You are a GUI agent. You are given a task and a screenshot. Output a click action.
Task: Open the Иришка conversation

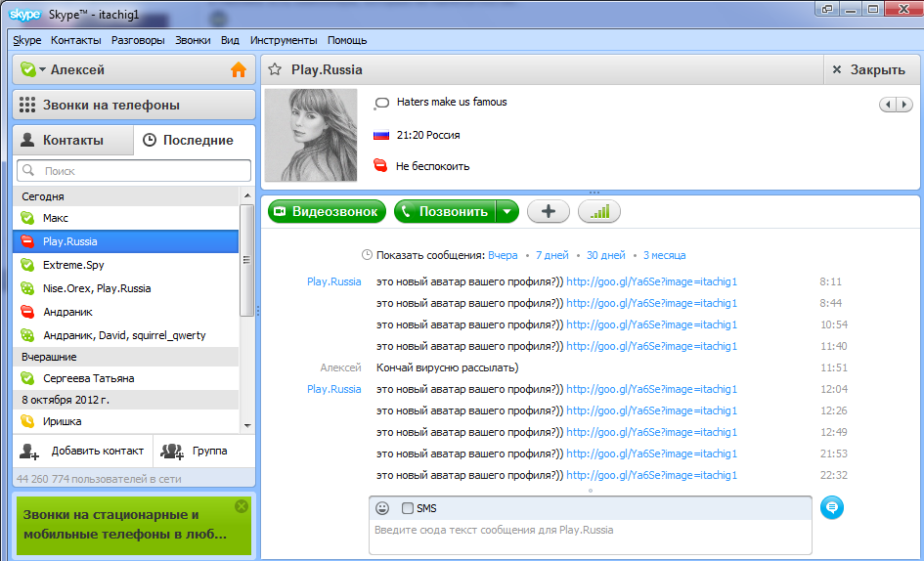pyautogui.click(x=125, y=421)
